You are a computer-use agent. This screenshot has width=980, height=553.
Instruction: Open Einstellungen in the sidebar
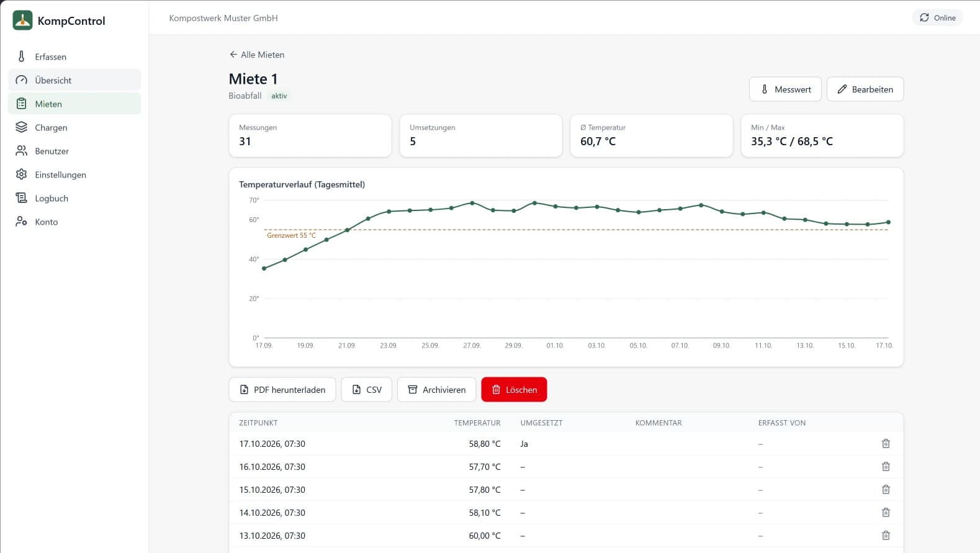click(x=74, y=174)
